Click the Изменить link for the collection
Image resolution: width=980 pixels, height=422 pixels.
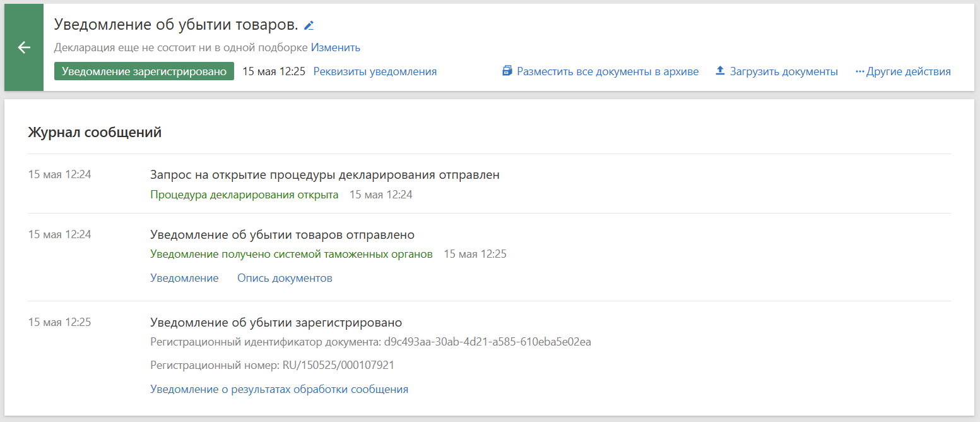point(335,47)
